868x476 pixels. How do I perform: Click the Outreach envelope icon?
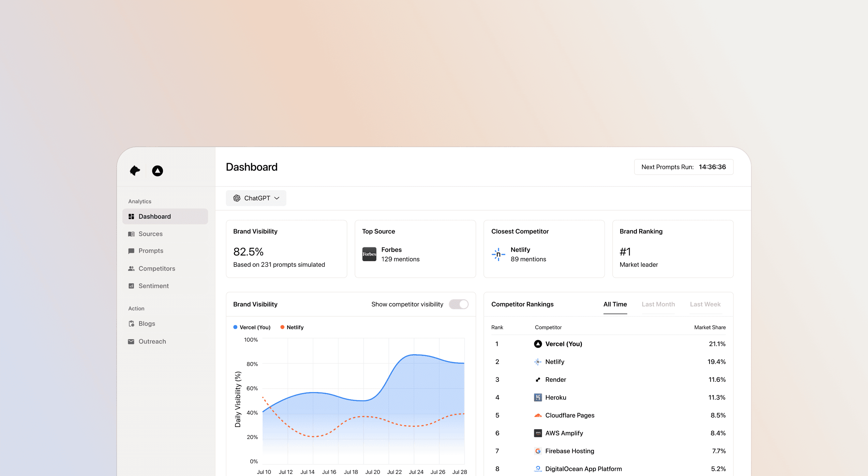(x=131, y=342)
